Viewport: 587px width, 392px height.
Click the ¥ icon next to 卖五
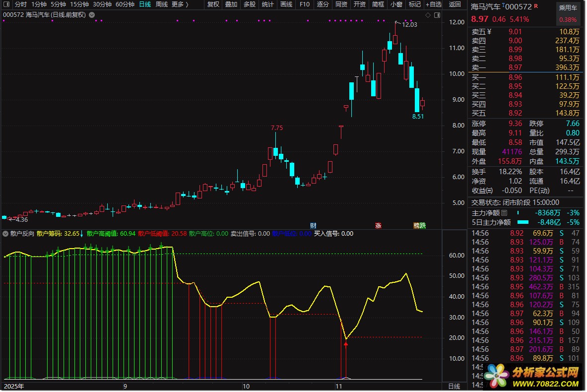click(x=489, y=32)
